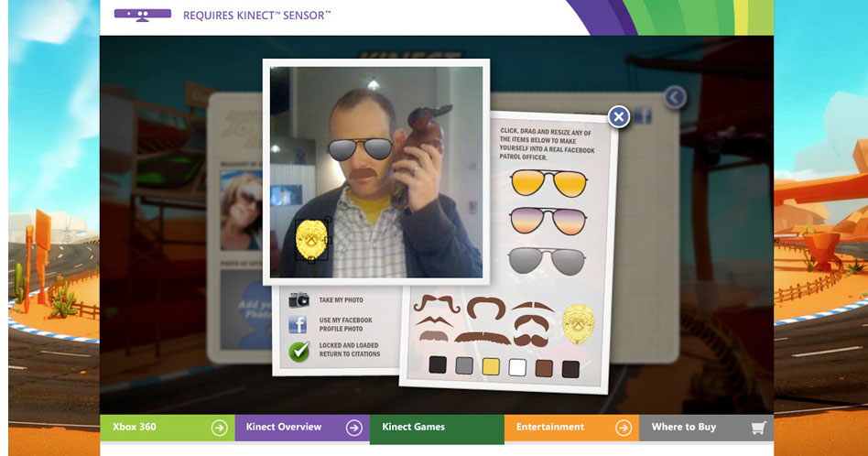Click the green checkmark icon
Viewport: 868px width, 456px height.
298,351
